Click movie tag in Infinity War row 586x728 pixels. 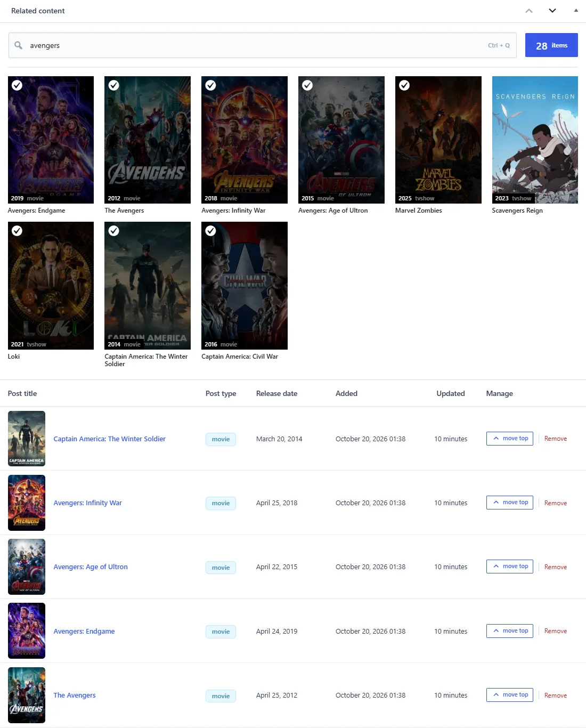(221, 503)
